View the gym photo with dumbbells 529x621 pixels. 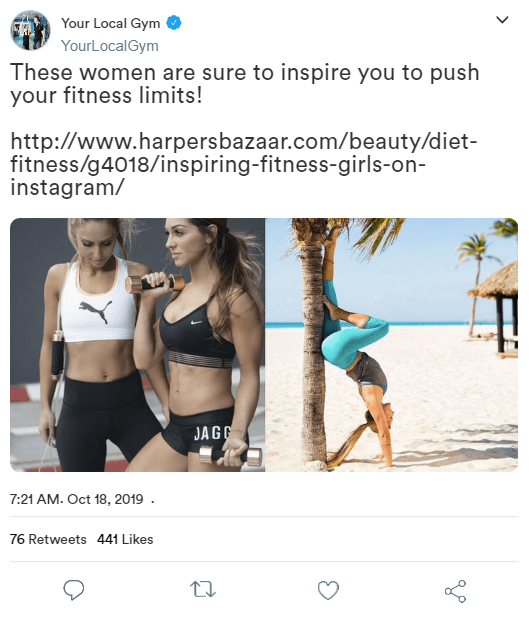[x=137, y=345]
